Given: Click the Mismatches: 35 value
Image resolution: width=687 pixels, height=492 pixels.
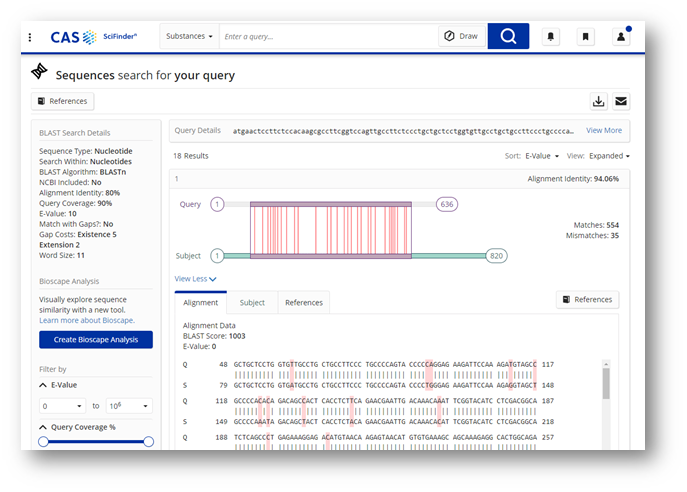Looking at the screenshot, I should 592,236.
